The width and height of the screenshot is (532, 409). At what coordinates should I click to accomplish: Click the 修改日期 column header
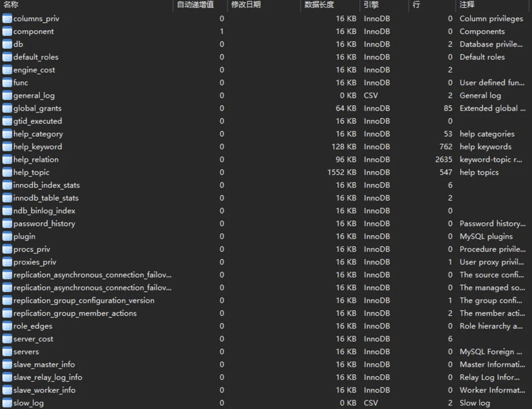click(x=246, y=4)
